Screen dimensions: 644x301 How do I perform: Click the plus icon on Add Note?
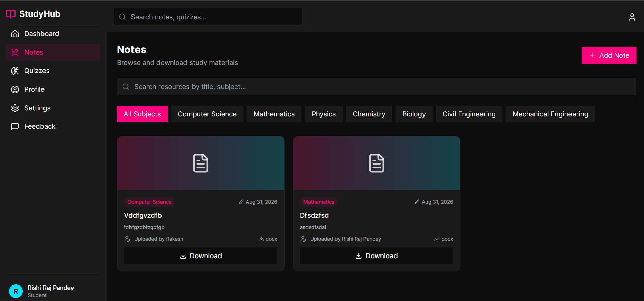tap(592, 55)
